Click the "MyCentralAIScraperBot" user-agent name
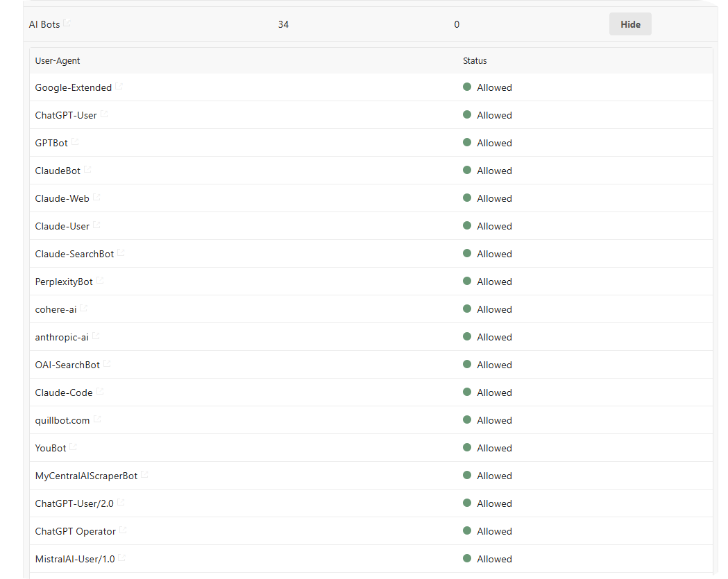Image resolution: width=728 pixels, height=579 pixels. click(x=86, y=476)
